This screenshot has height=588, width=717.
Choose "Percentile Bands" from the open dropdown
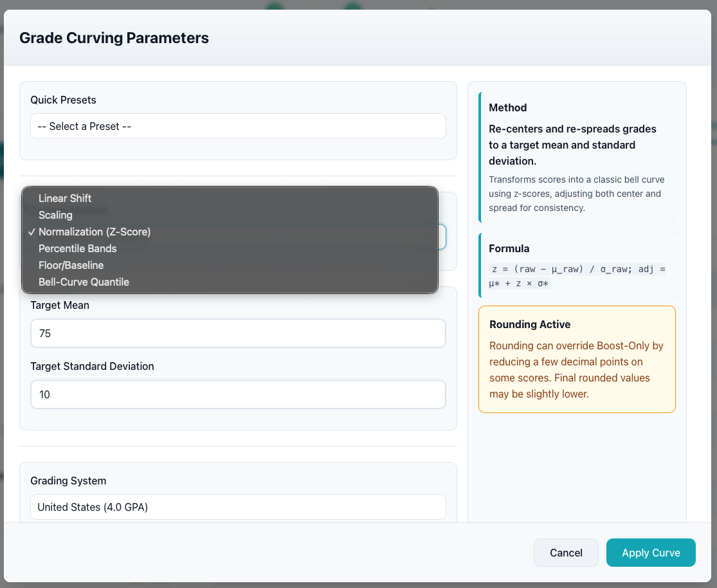click(x=77, y=248)
